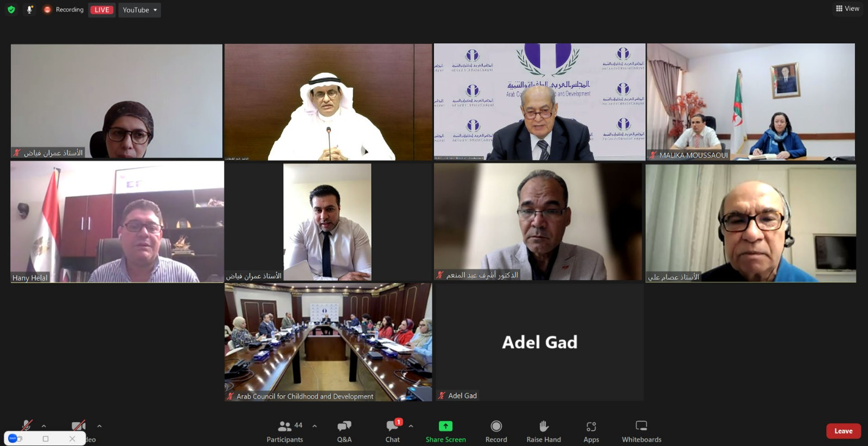This screenshot has width=868, height=446.
Task: Select the Adel Gad participant tile
Action: [540, 342]
